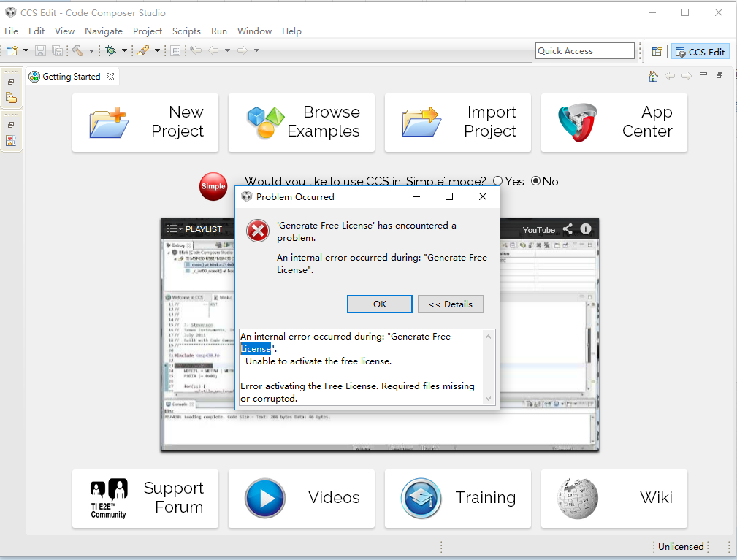Open the Project menu
The height and width of the screenshot is (560, 737).
click(x=147, y=31)
